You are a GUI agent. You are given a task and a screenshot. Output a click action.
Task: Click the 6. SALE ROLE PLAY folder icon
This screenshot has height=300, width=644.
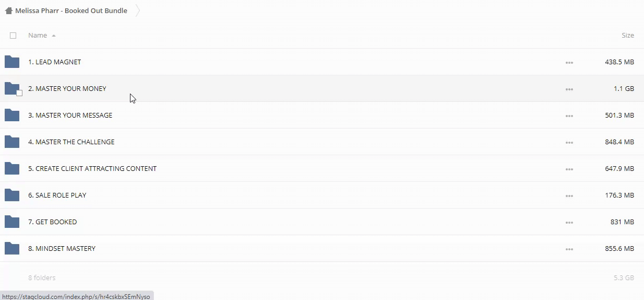[x=11, y=195]
